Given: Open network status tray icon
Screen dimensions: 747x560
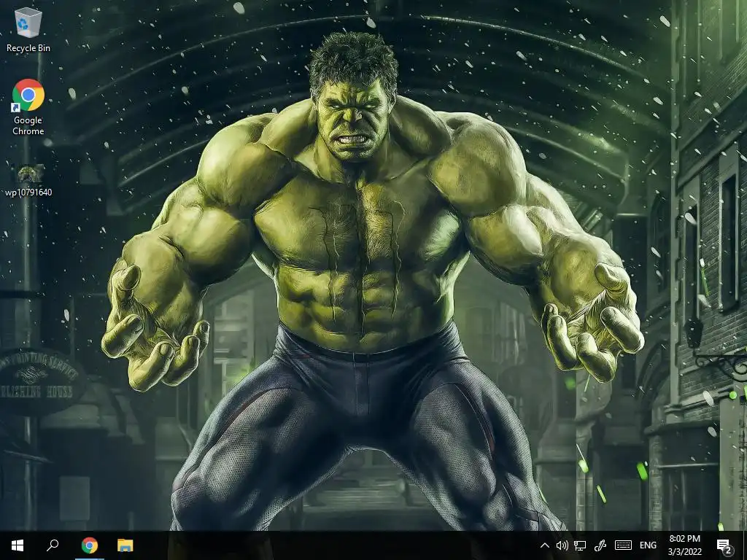Looking at the screenshot, I should point(580,545).
